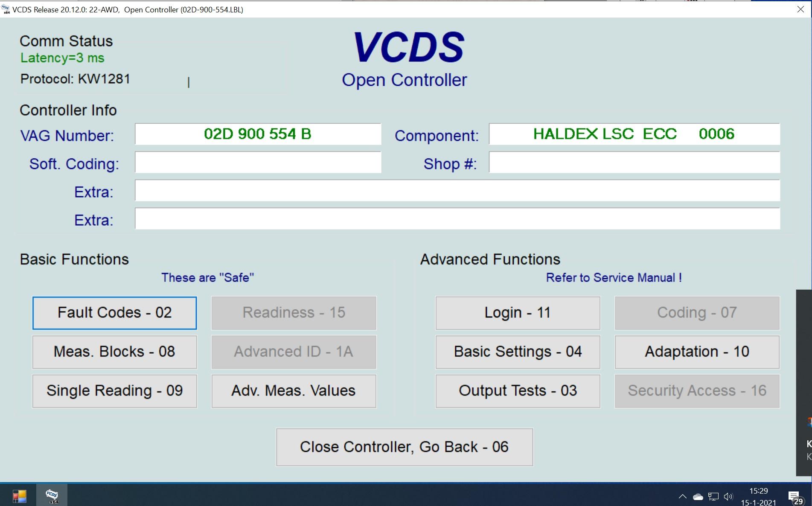Open the network tray icon
This screenshot has height=506, width=812.
pos(713,497)
